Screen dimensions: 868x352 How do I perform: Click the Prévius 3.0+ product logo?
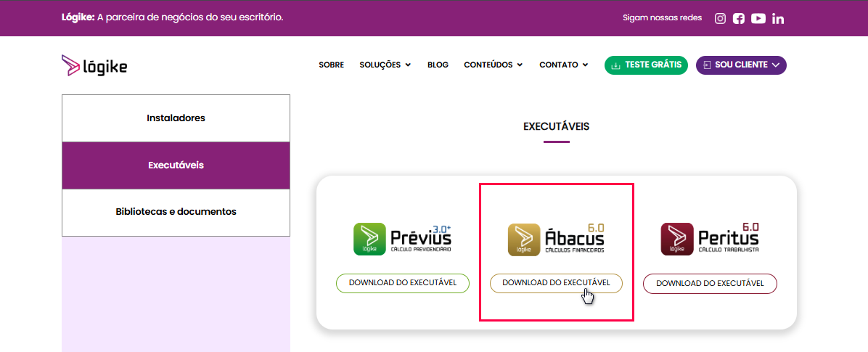403,239
